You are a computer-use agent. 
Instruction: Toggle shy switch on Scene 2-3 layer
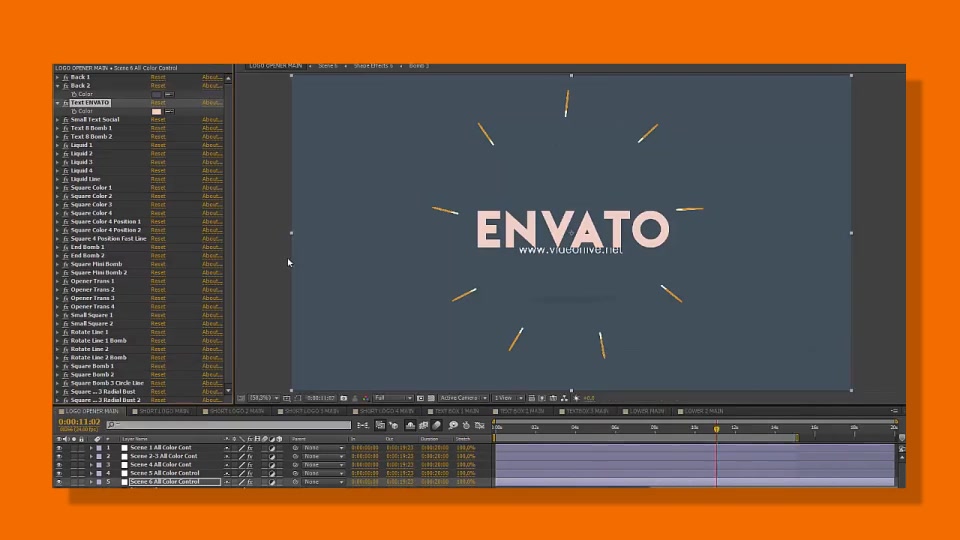click(227, 457)
